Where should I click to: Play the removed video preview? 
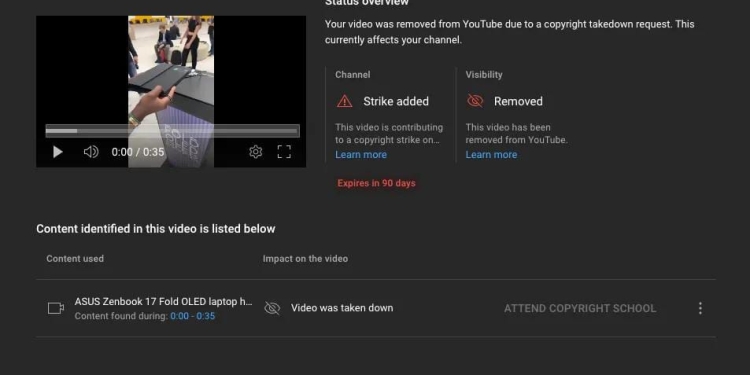point(58,152)
